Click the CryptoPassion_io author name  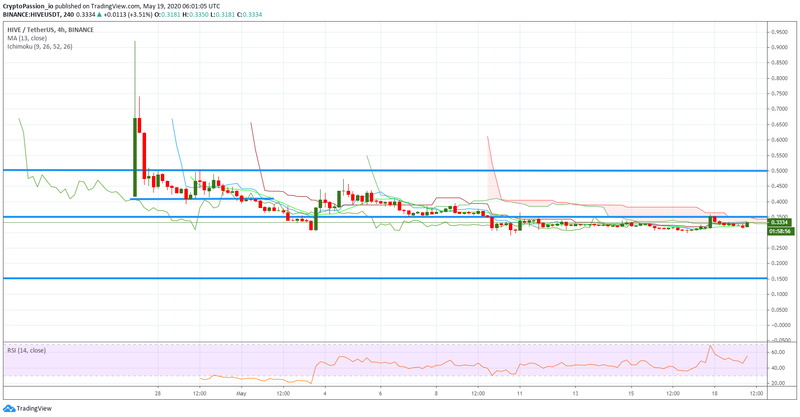28,6
